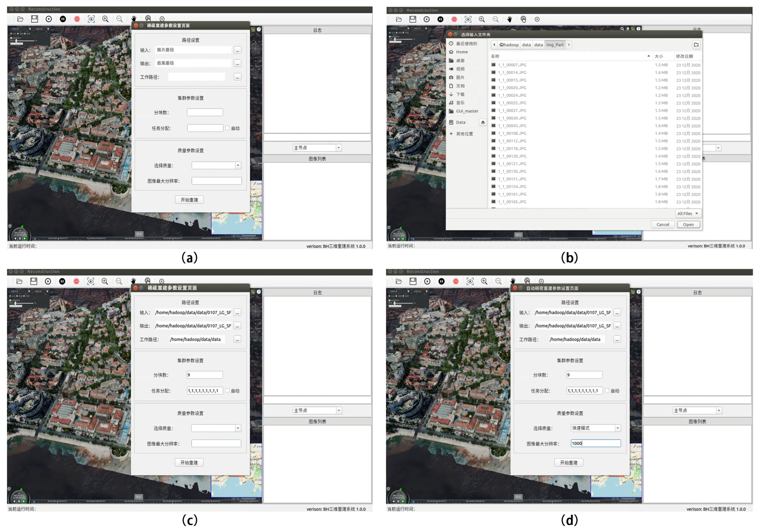Open the 快速模式 quality dropdown in panel (d)
Screen dimensions: 761x532
point(596,428)
